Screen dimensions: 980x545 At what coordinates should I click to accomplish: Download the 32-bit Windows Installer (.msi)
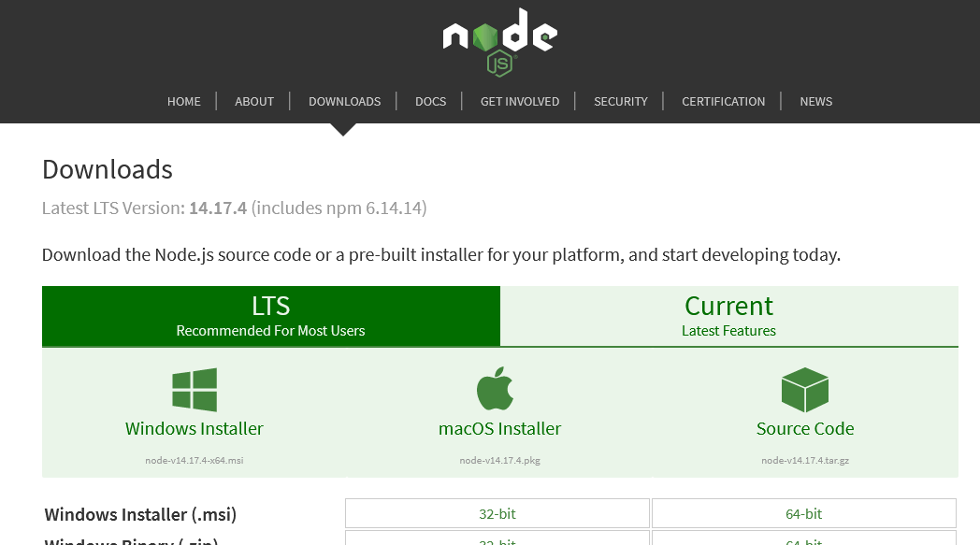click(497, 514)
